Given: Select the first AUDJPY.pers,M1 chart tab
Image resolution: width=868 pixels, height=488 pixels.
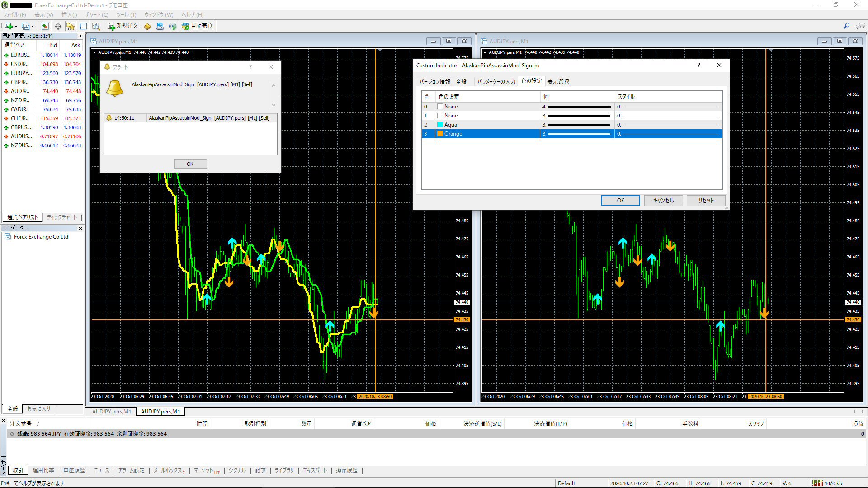Looking at the screenshot, I should click(112, 412).
